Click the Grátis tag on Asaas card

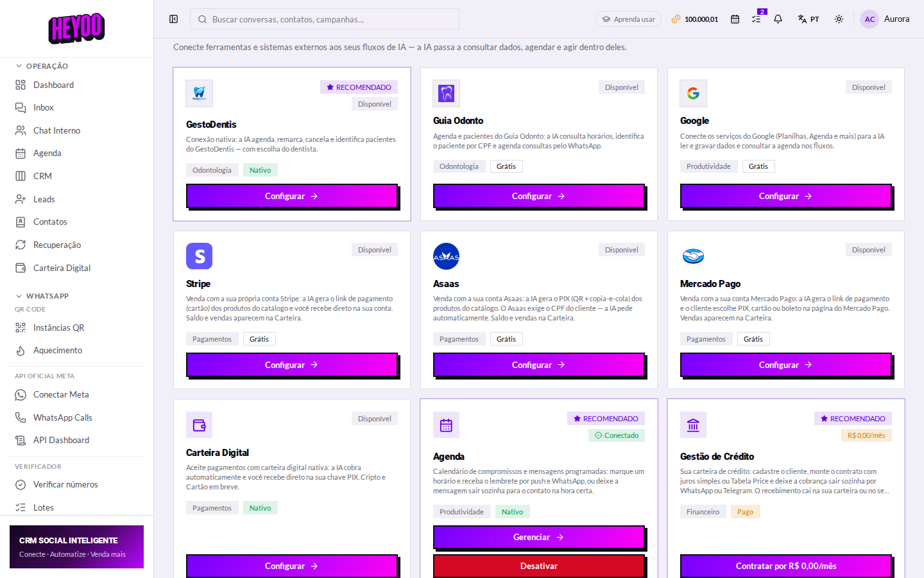tap(506, 339)
